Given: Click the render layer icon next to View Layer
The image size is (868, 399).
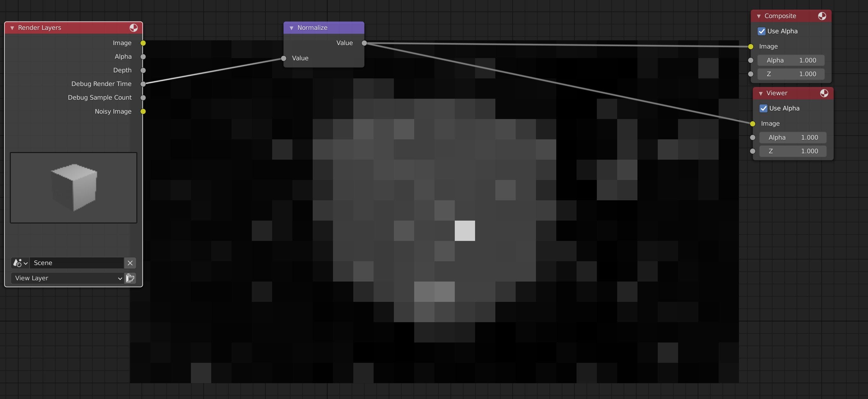Looking at the screenshot, I should point(130,278).
